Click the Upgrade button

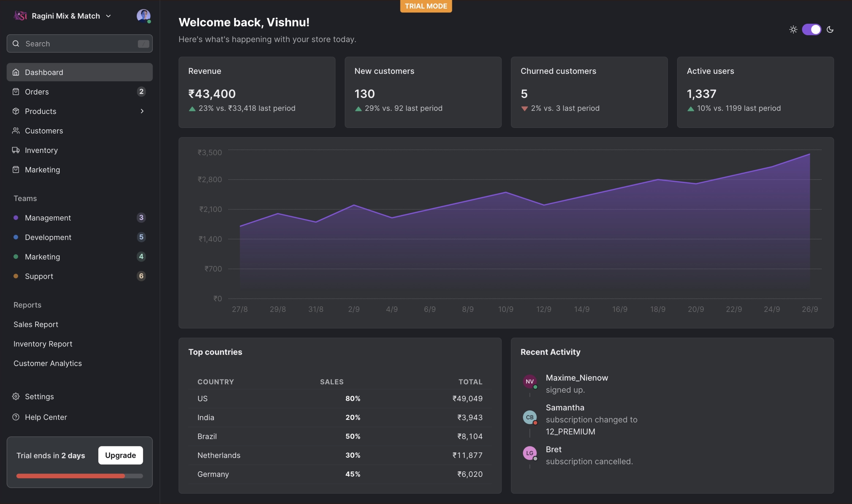click(121, 455)
